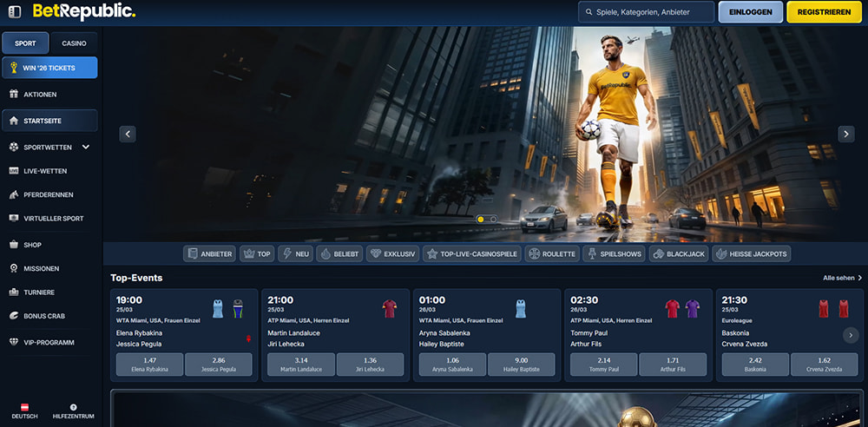The height and width of the screenshot is (427, 868).
Task: Toggle sidebar collapse icon next to logo
Action: pyautogui.click(x=14, y=12)
